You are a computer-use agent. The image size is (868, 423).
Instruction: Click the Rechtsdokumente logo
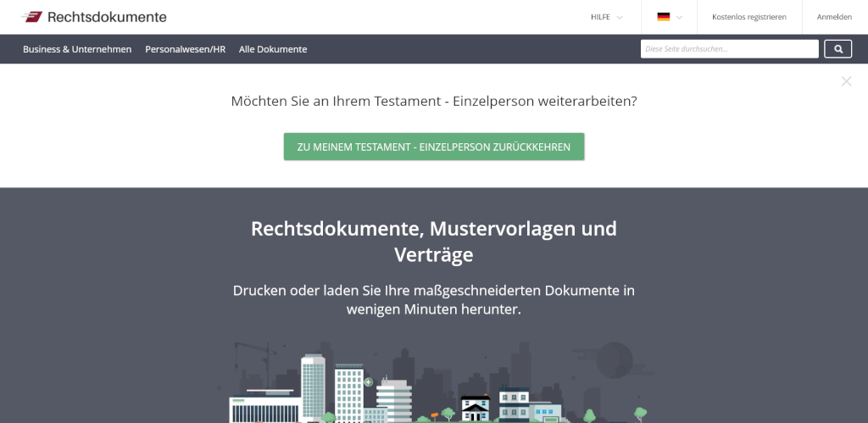[94, 17]
